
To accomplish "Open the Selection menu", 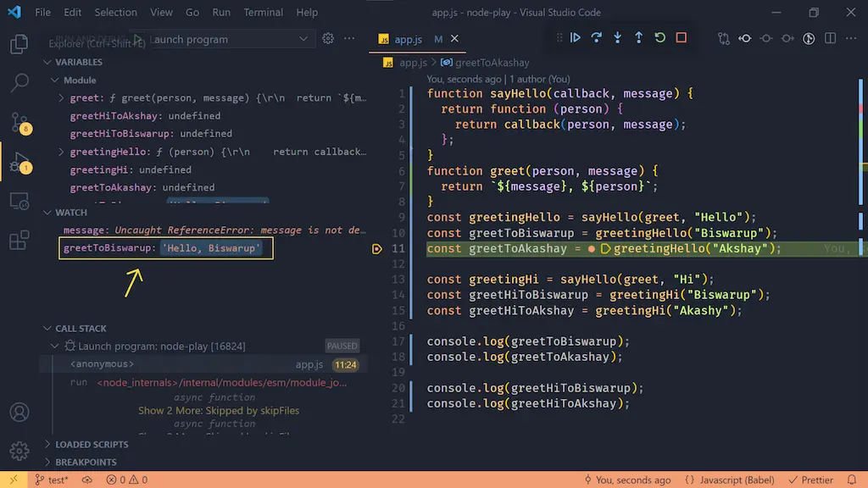I will [115, 12].
